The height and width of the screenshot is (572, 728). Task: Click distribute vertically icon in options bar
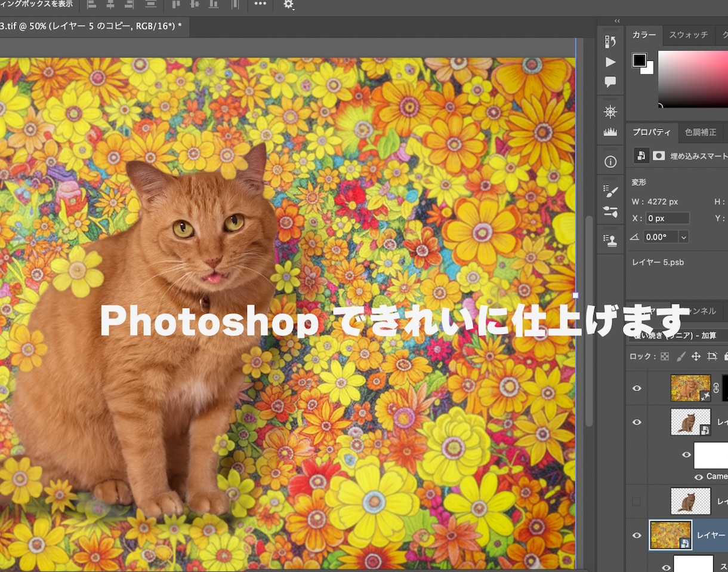point(235,4)
